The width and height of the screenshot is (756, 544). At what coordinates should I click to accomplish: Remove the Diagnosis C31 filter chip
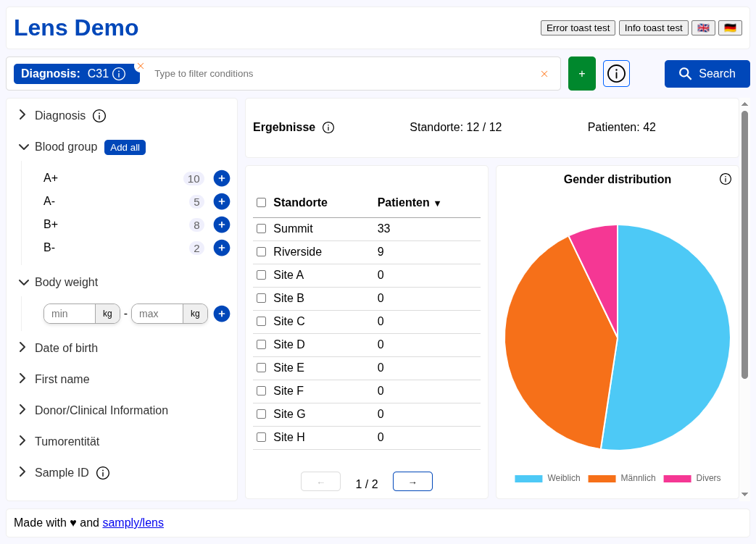click(141, 66)
